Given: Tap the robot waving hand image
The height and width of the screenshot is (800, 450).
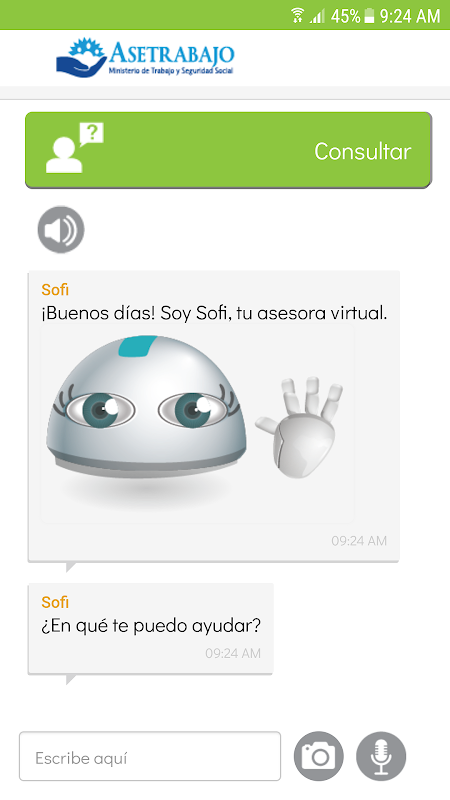Looking at the screenshot, I should pyautogui.click(x=299, y=428).
